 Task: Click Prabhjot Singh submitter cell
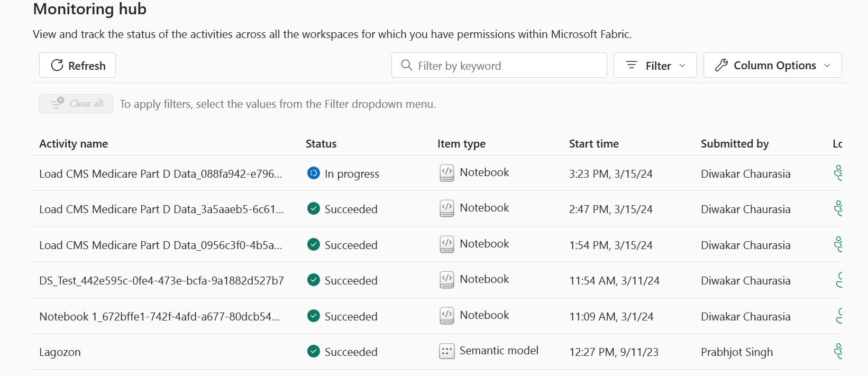[737, 352]
